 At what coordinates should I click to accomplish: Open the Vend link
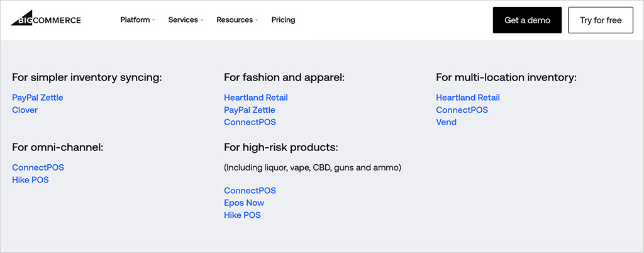[446, 122]
